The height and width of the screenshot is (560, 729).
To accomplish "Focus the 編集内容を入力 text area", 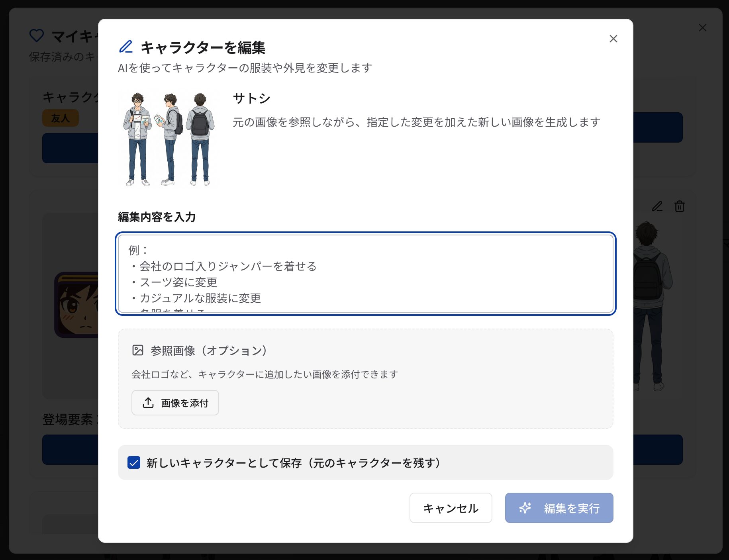I will pos(366,274).
